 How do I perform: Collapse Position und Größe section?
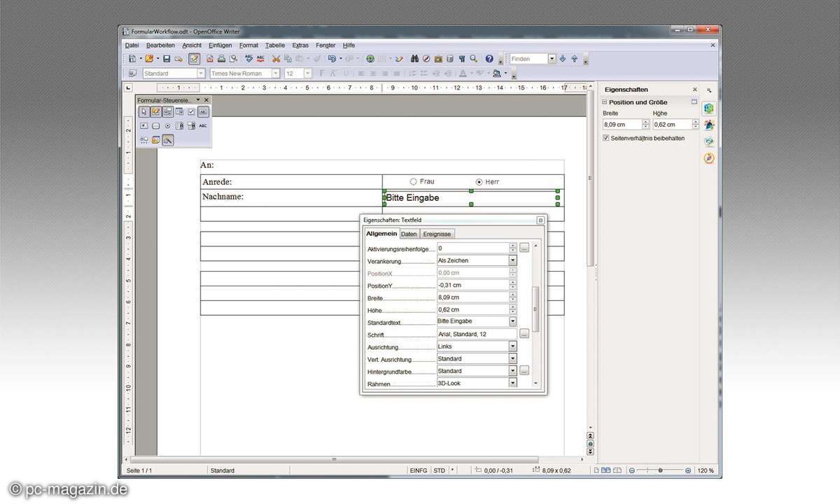[604, 102]
